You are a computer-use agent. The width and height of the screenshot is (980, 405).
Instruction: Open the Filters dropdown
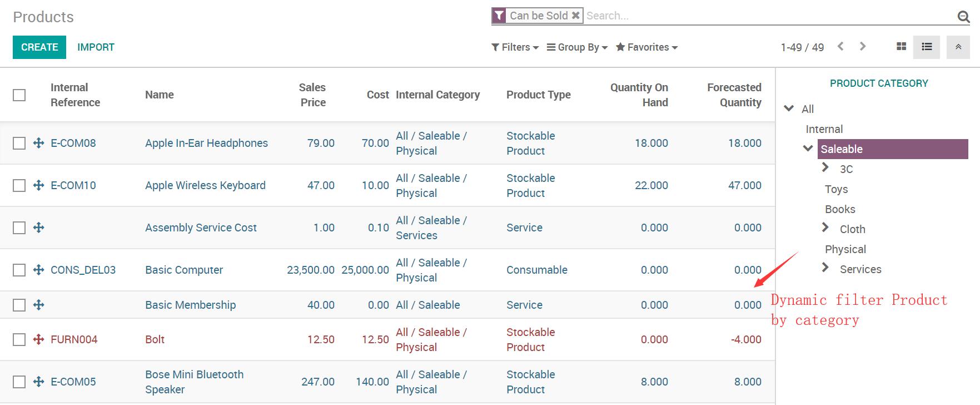(515, 47)
